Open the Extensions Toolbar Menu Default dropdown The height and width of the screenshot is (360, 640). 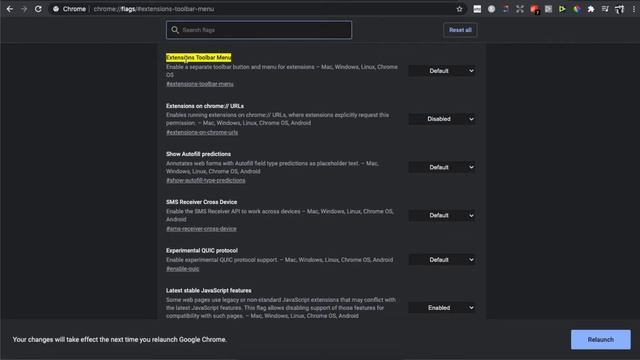442,71
